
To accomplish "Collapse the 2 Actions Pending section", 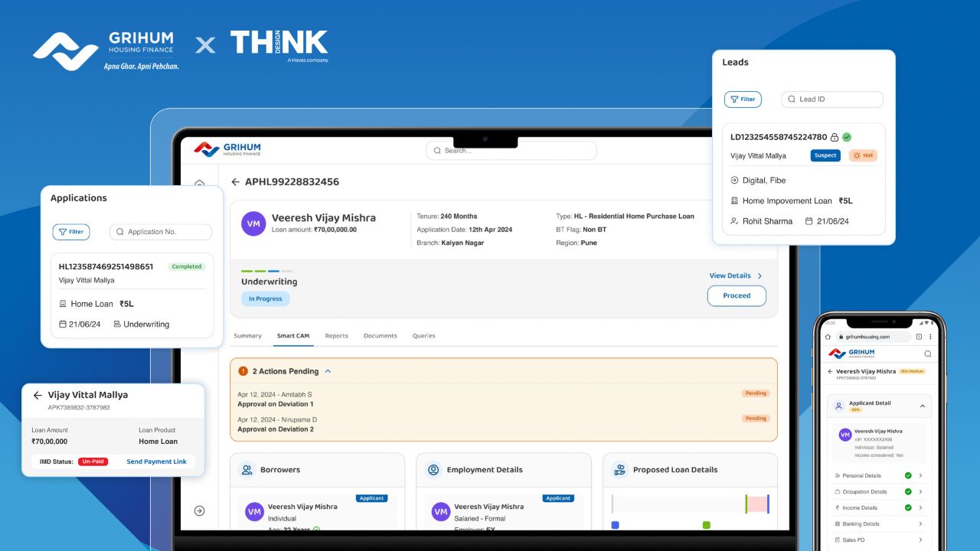I will pos(328,371).
